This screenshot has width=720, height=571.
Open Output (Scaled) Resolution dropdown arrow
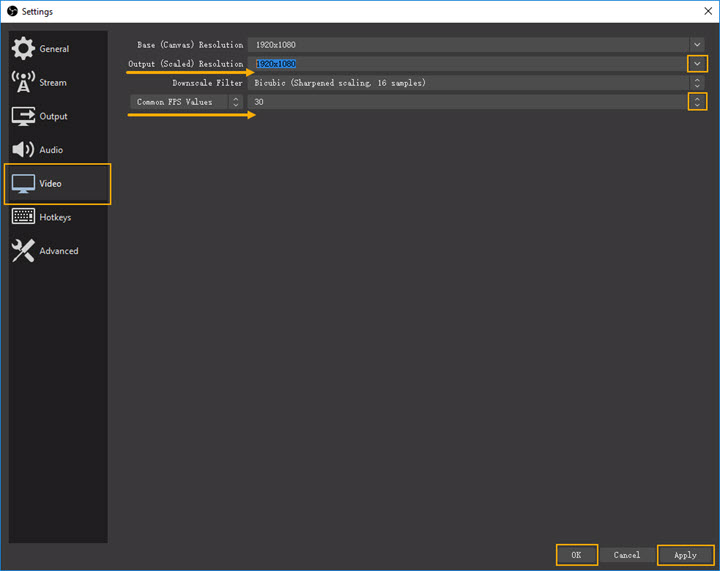point(697,64)
